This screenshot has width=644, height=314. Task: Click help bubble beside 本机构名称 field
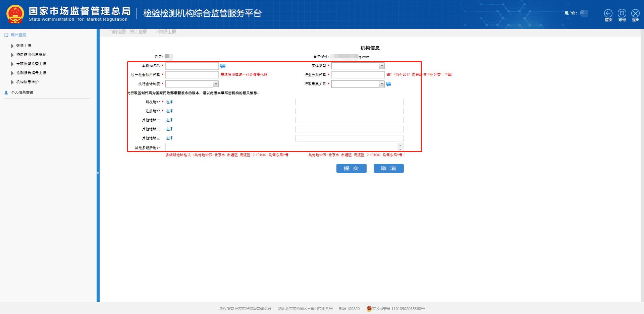(222, 66)
